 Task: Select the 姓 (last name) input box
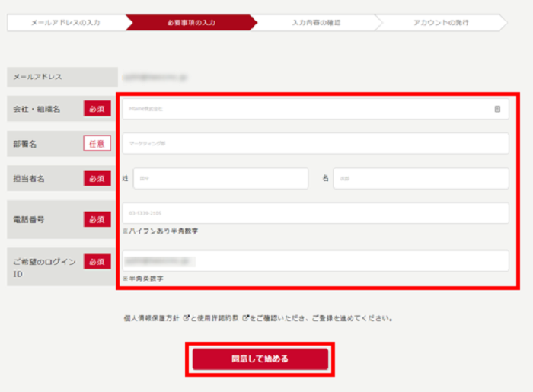click(220, 178)
